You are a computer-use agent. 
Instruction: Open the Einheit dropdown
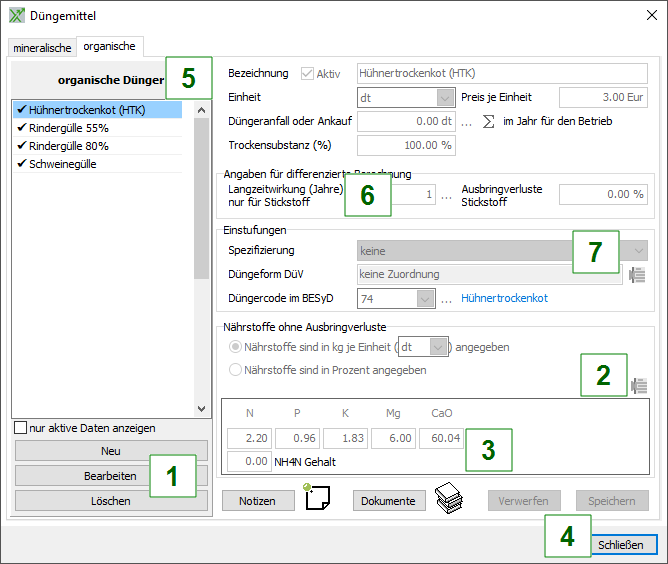pyautogui.click(x=445, y=97)
